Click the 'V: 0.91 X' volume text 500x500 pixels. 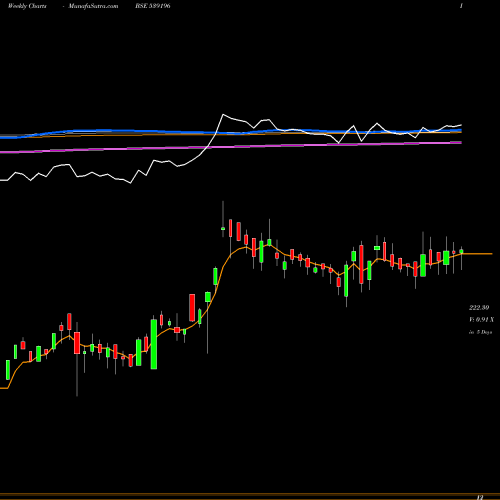tap(481, 319)
